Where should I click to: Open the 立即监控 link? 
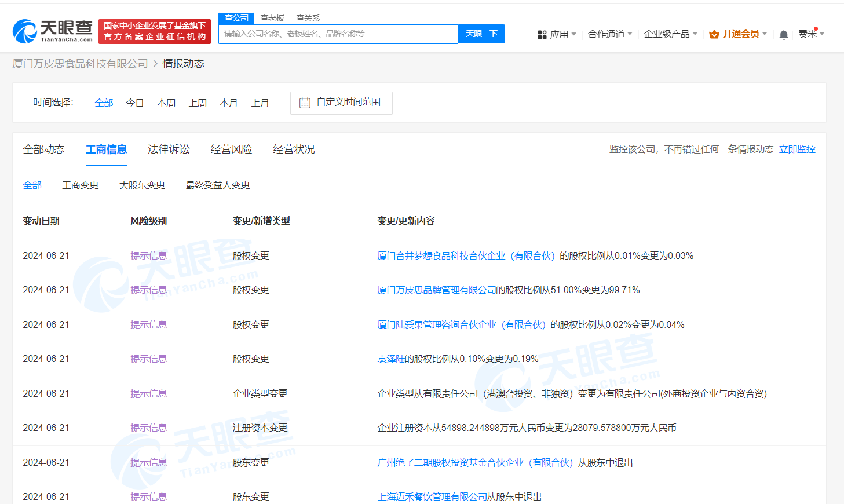(796, 149)
